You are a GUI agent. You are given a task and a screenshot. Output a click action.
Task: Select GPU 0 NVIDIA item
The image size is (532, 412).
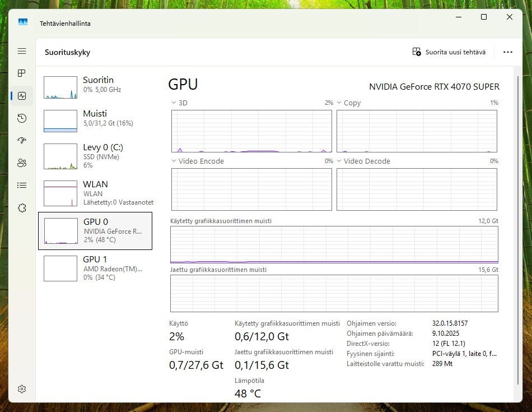coord(95,231)
